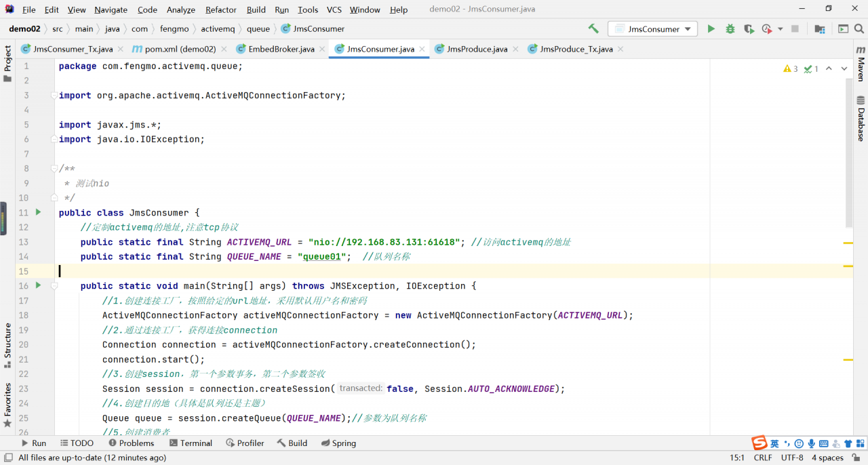Open the Project tool window
This screenshot has height=465, width=868.
coord(7,64)
